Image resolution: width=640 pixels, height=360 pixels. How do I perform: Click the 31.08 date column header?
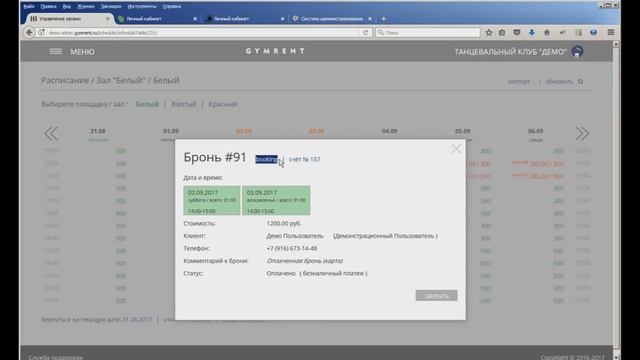tap(98, 131)
